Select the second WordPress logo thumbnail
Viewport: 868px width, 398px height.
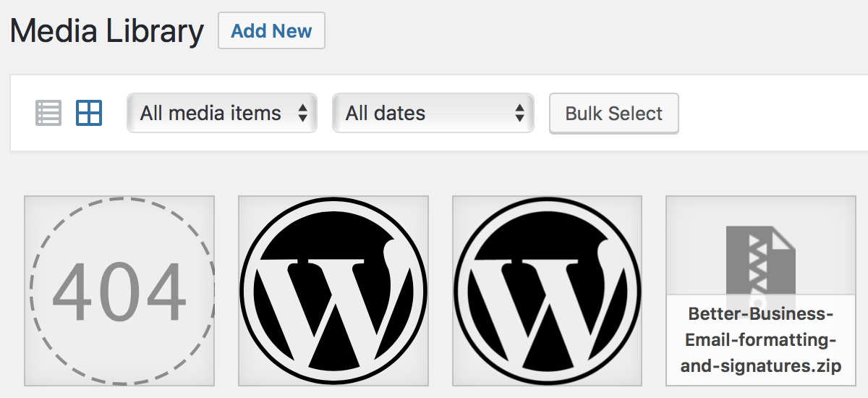[x=548, y=290]
